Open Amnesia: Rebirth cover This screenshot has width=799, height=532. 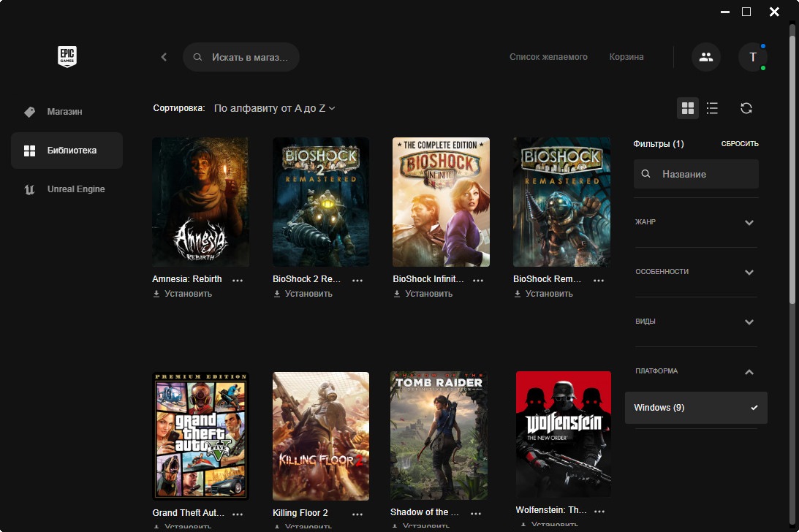tap(200, 202)
